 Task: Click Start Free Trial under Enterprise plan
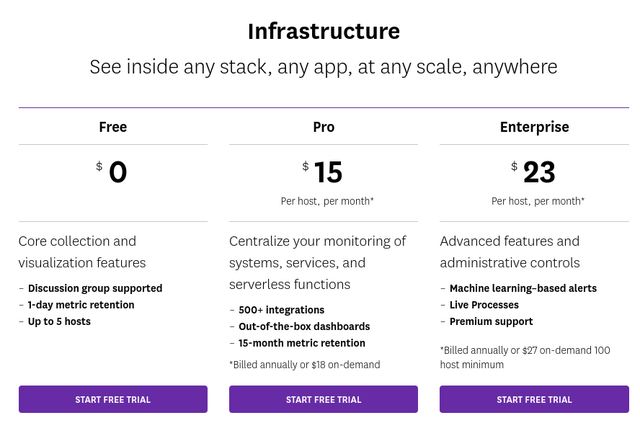pyautogui.click(x=534, y=399)
